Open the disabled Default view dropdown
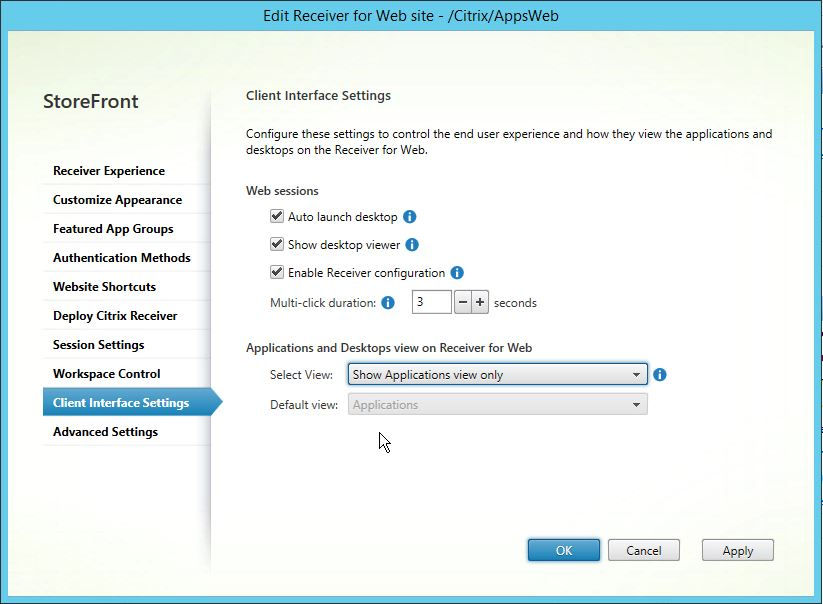This screenshot has height=604, width=823. pyautogui.click(x=498, y=405)
